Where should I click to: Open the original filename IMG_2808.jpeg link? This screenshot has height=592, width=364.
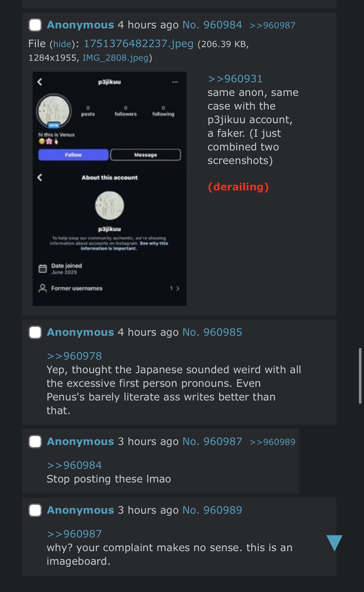116,58
